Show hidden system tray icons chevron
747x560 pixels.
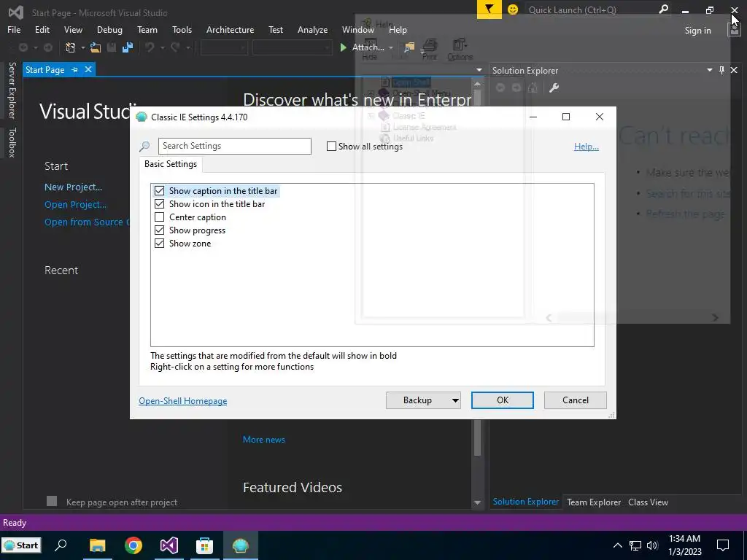tap(617, 545)
